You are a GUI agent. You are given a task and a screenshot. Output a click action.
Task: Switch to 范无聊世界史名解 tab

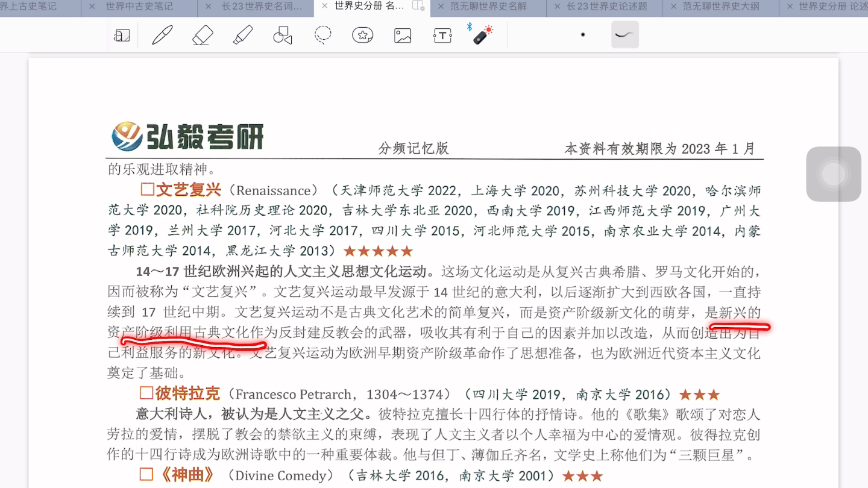pos(489,6)
